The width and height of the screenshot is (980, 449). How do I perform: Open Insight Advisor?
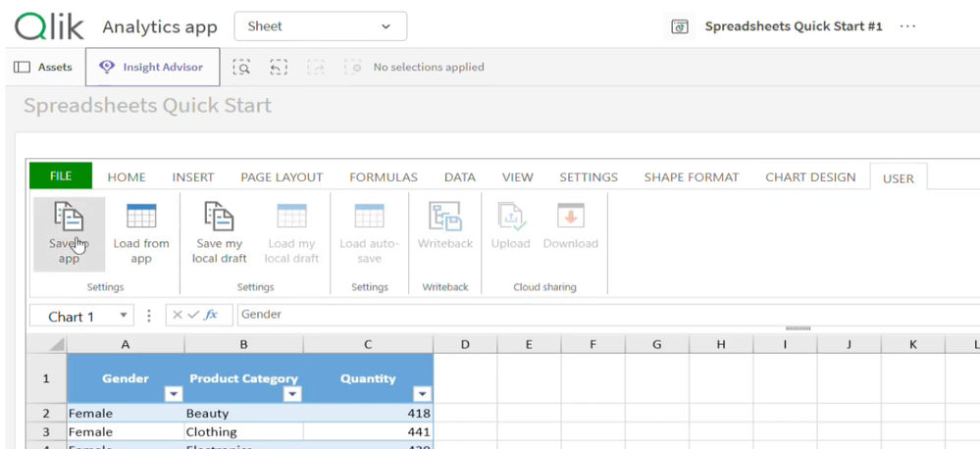152,67
